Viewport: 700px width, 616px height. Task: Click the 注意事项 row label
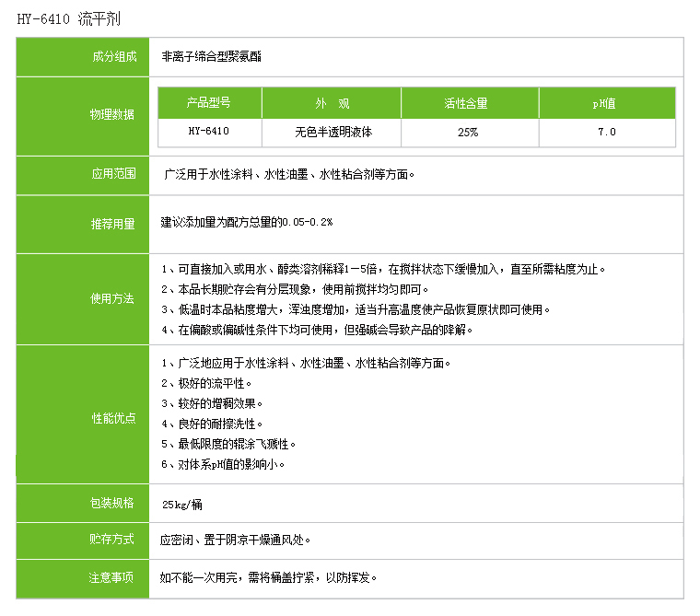click(112, 577)
